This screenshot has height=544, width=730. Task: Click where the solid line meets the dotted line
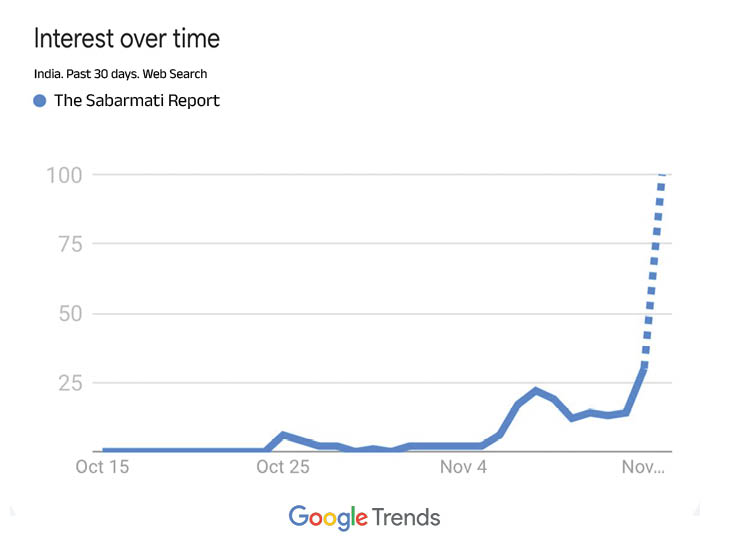[644, 369]
